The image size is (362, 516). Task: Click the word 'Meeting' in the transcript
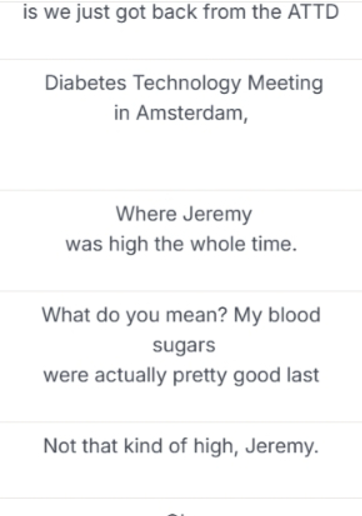click(x=285, y=83)
